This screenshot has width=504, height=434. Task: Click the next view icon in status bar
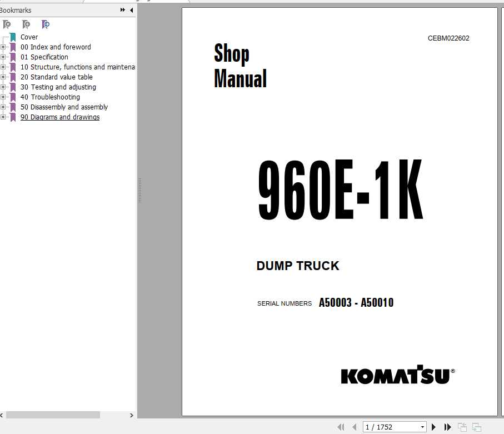(x=477, y=427)
